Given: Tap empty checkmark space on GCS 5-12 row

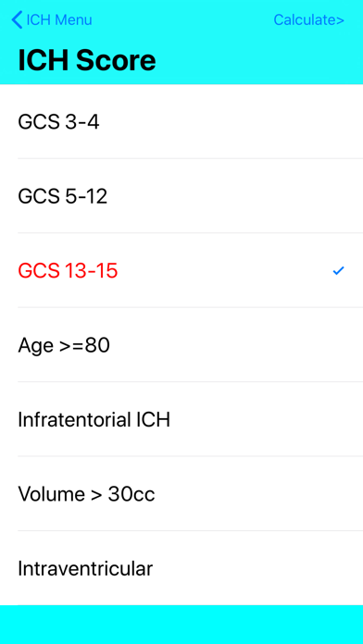Looking at the screenshot, I should 338,196.
